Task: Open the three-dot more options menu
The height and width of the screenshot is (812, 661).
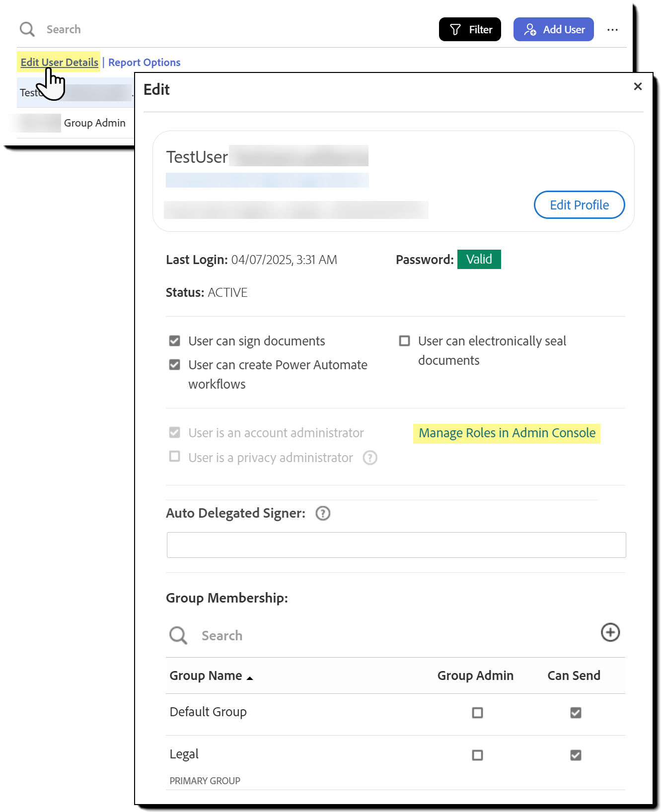Action: [x=612, y=30]
